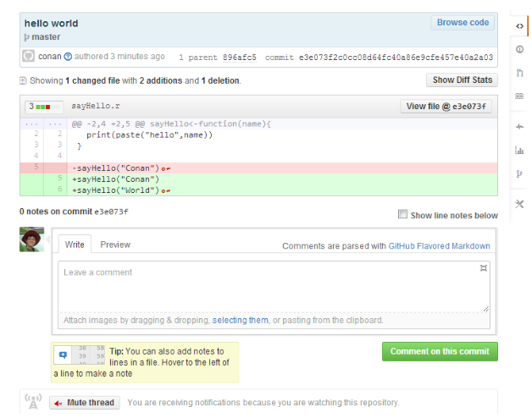Open the Issues icon in right sidebar

tap(519, 50)
